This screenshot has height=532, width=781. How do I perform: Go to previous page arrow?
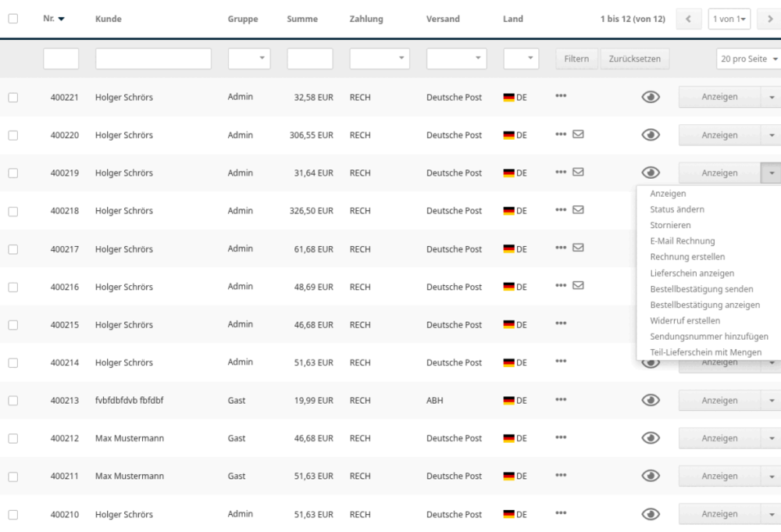point(688,19)
